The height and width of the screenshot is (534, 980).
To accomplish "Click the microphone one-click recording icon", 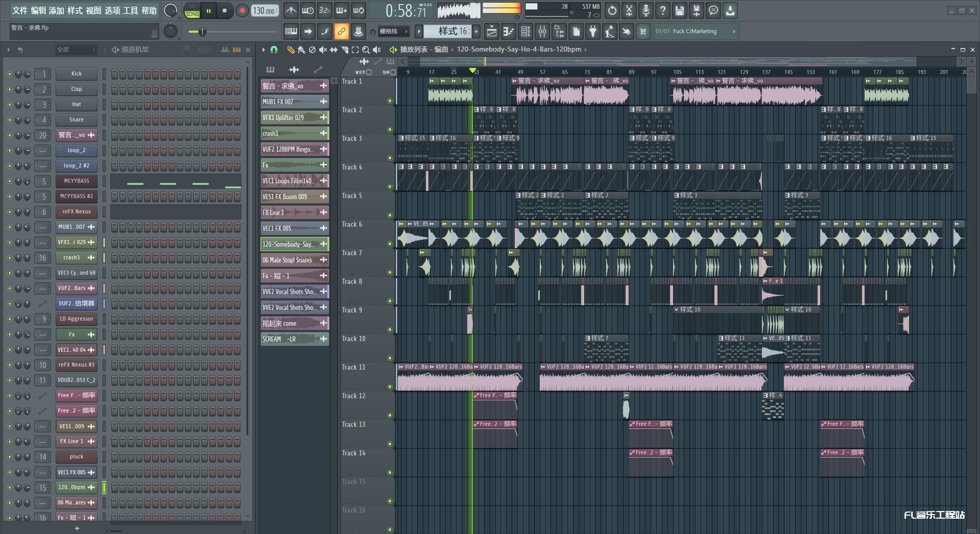I will 646,10.
